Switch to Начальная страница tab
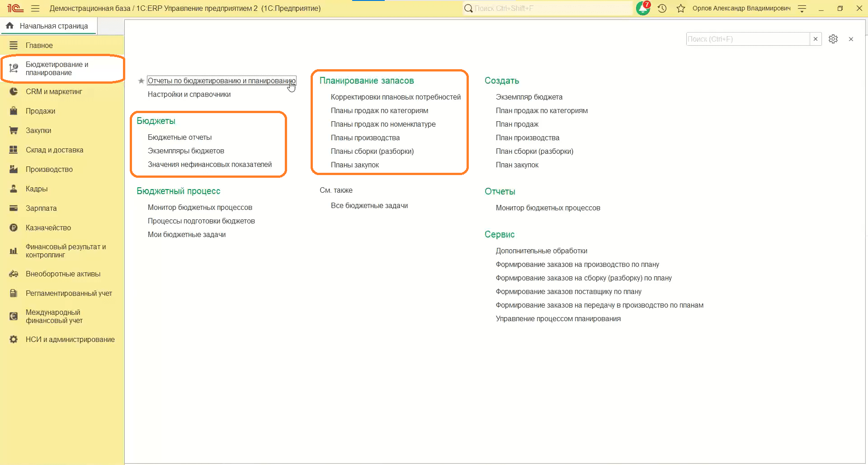868x465 pixels. click(x=49, y=26)
